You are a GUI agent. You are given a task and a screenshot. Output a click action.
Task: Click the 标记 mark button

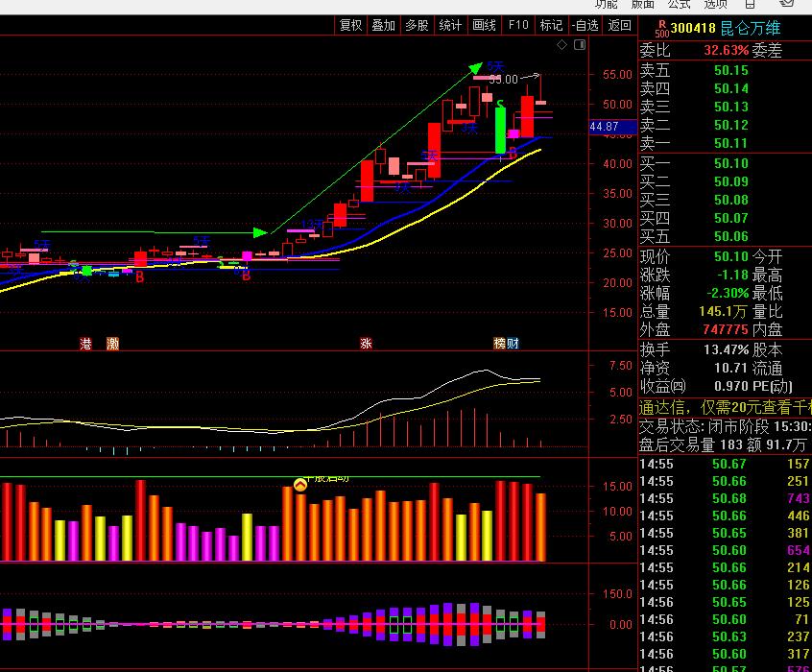point(551,25)
